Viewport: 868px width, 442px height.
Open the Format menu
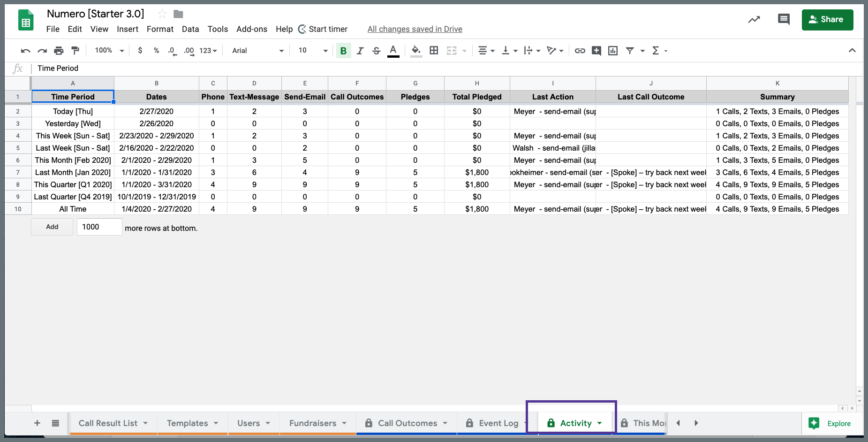(x=160, y=29)
